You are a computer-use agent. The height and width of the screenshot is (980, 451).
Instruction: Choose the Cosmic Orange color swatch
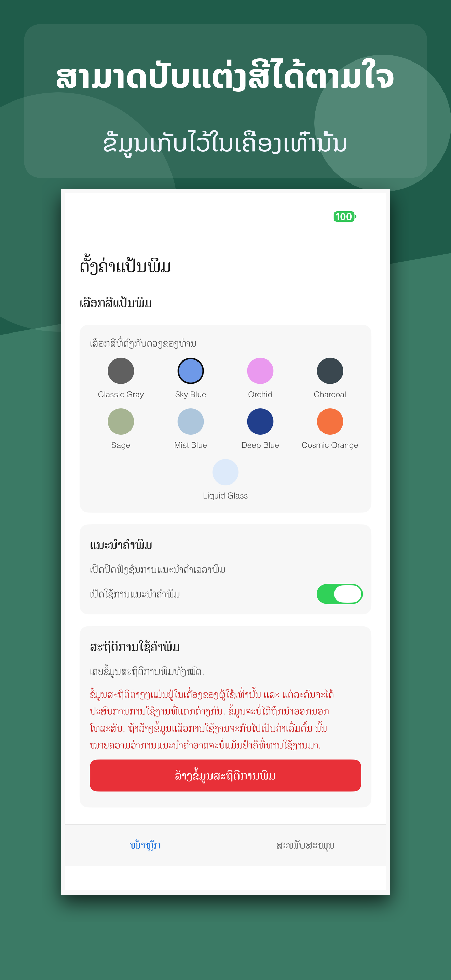click(x=330, y=422)
